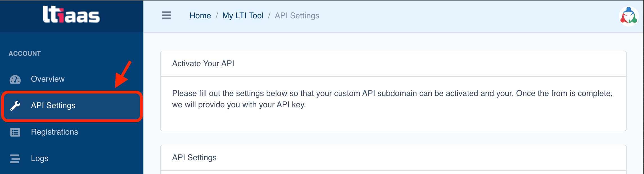The image size is (644, 174).
Task: Click the Registrations table icon
Action: click(15, 132)
